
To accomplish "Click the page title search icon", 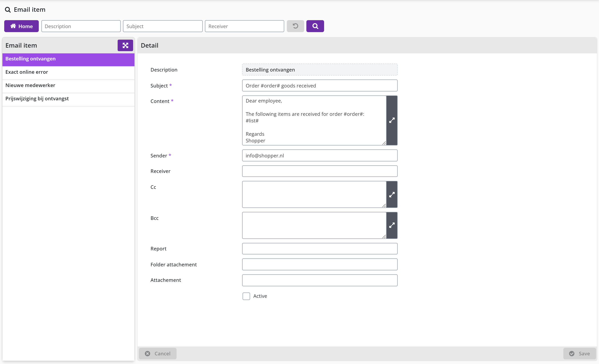I will (8, 10).
